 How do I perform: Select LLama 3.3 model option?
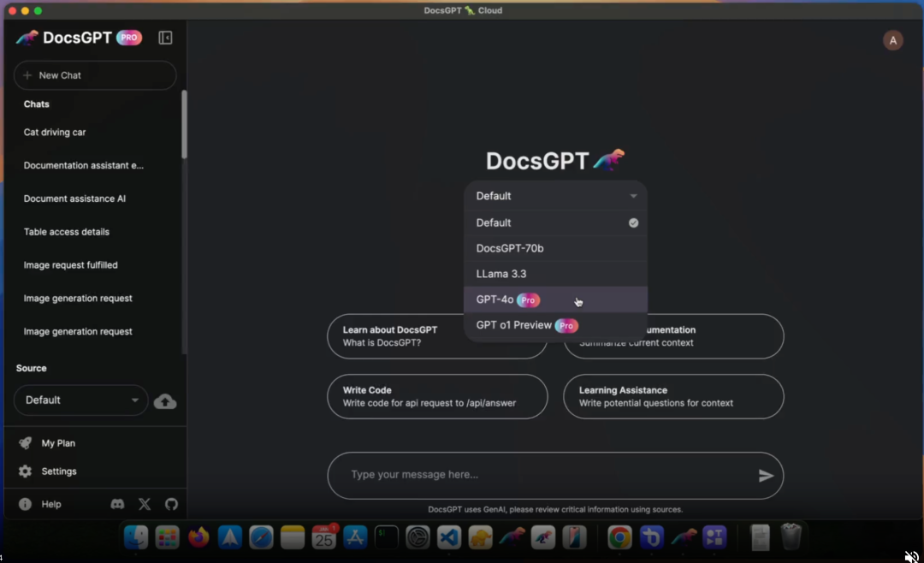click(555, 274)
